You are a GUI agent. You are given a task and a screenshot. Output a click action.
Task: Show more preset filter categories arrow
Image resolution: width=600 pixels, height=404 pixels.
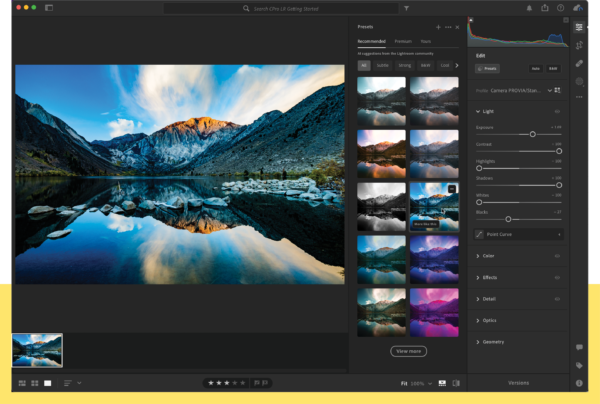point(457,65)
